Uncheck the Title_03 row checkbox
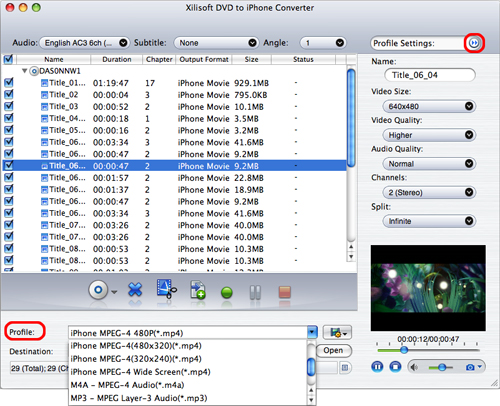This screenshot has width=500, height=406. coord(9,106)
